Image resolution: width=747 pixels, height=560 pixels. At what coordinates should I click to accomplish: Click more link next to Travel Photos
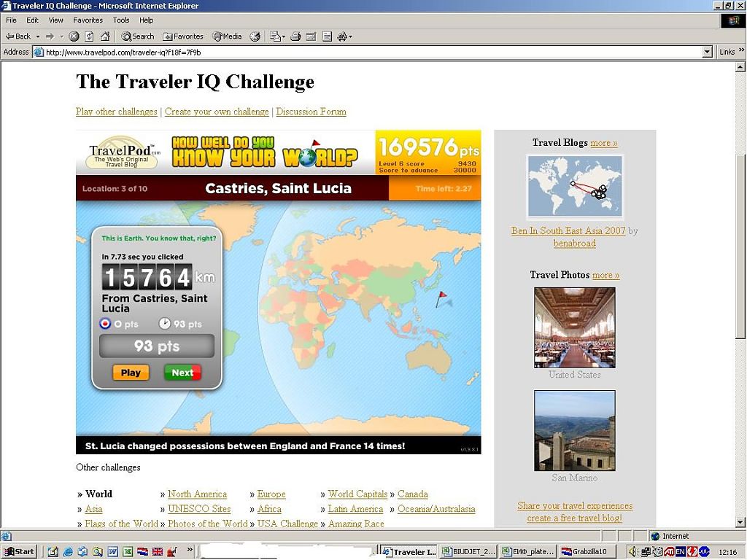[x=605, y=275]
